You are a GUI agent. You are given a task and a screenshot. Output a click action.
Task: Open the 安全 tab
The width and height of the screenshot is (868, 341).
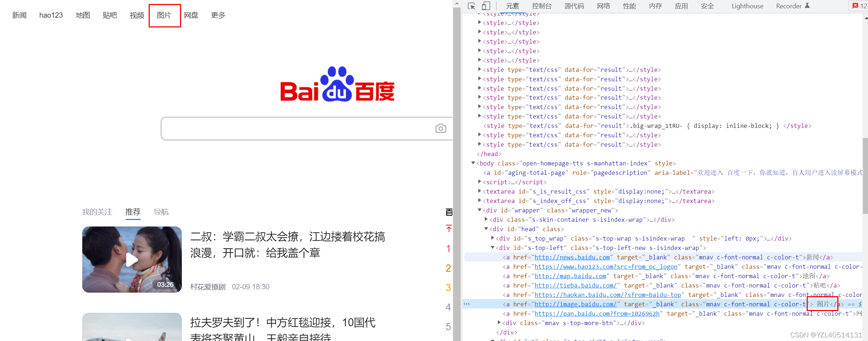click(x=707, y=6)
